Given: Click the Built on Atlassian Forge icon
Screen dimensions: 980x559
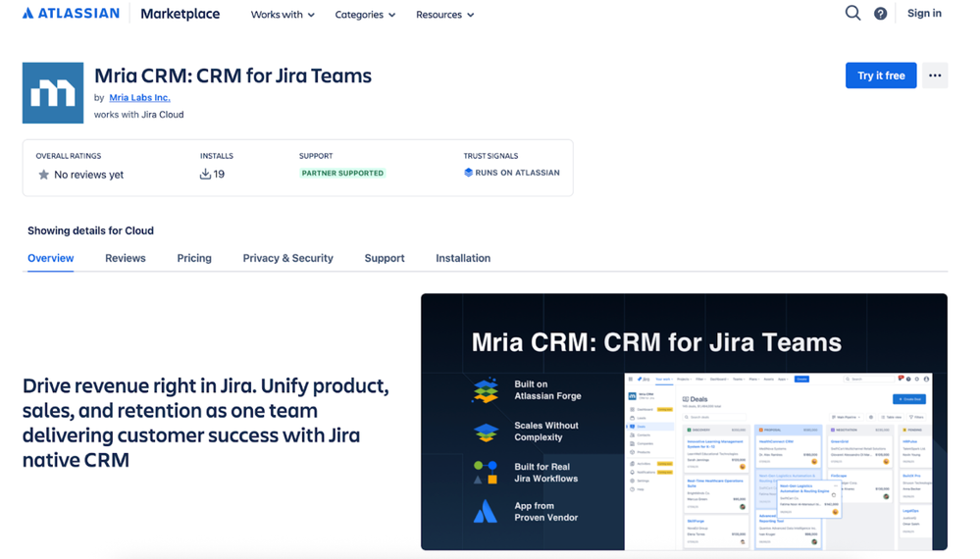Looking at the screenshot, I should coord(486,390).
